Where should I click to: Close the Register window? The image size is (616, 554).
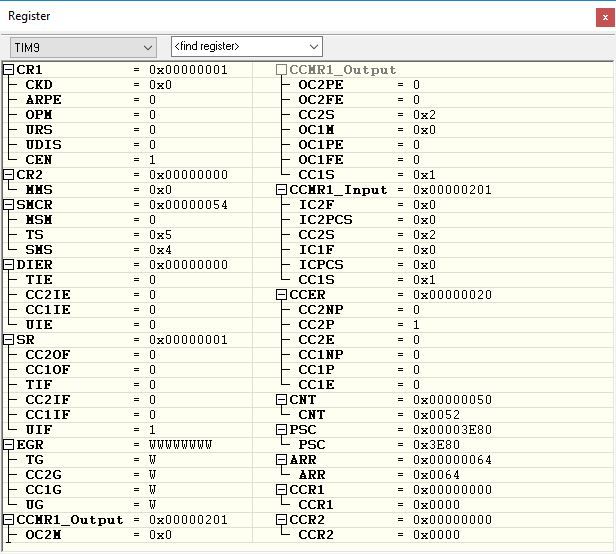605,18
